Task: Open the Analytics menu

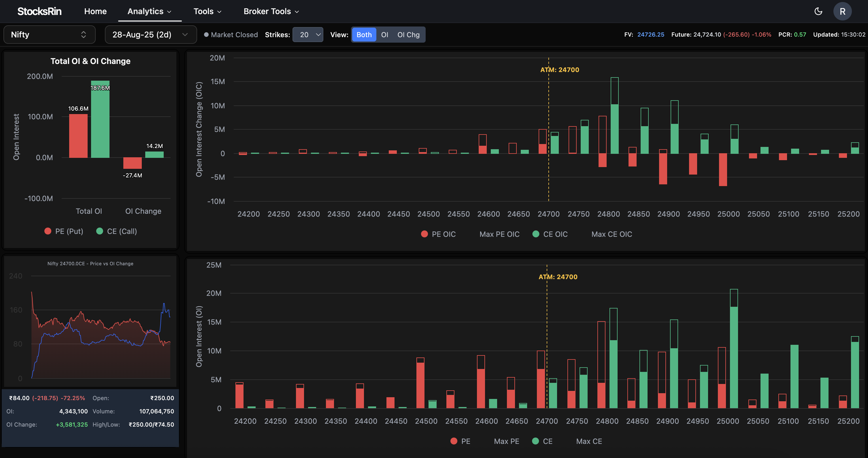Action: [x=150, y=12]
